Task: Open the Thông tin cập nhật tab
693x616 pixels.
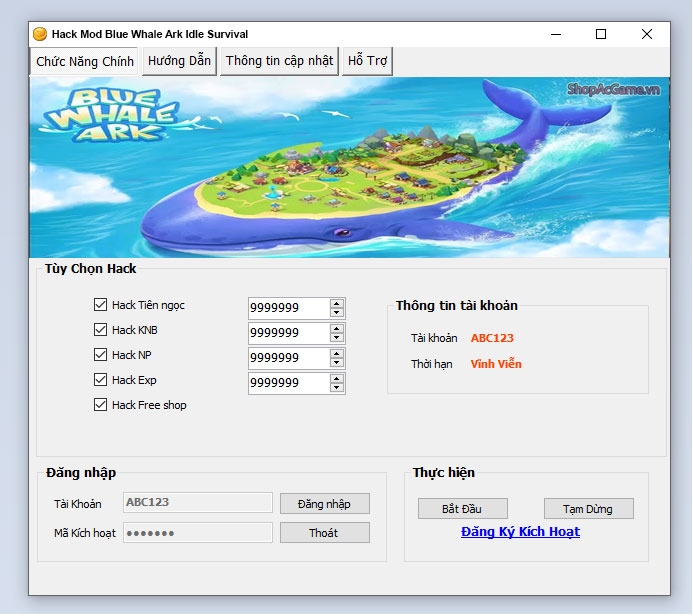Action: [279, 61]
